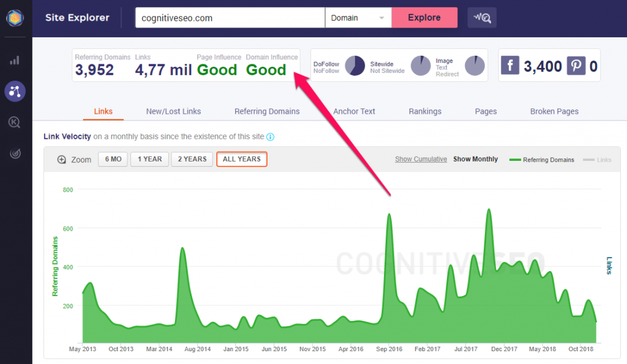This screenshot has width=627, height=364.
Task: Set chart zoom to 6 MO
Action: tap(113, 159)
